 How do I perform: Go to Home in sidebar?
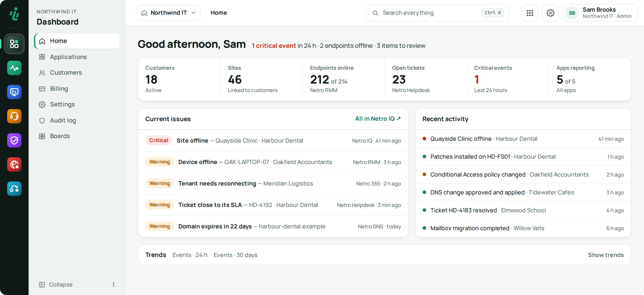(77, 41)
